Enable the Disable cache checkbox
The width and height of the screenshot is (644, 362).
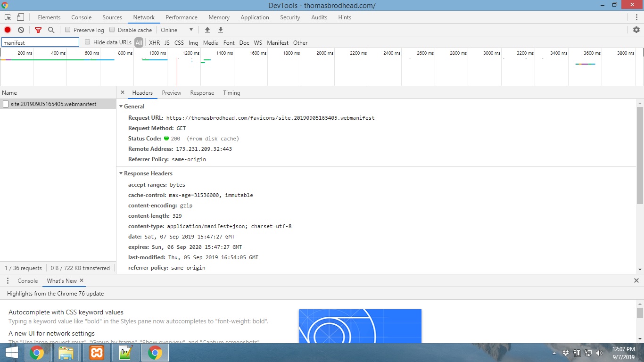[112, 29]
